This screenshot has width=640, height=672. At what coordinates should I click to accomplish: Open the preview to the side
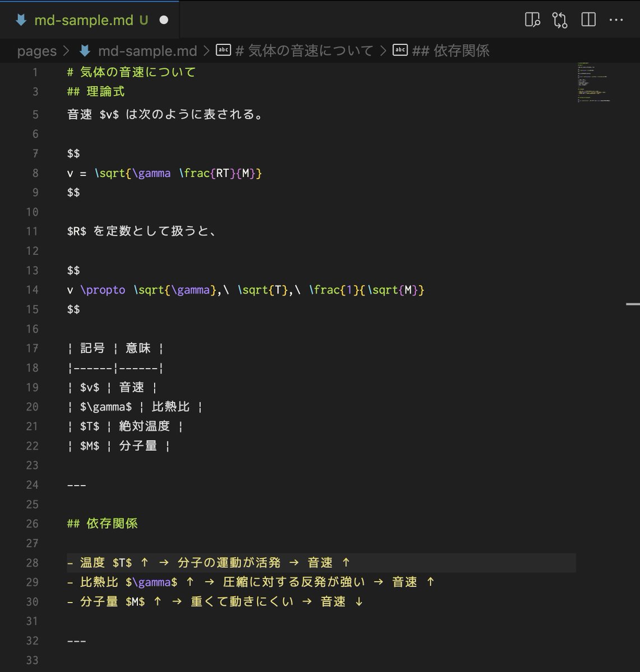coord(532,20)
